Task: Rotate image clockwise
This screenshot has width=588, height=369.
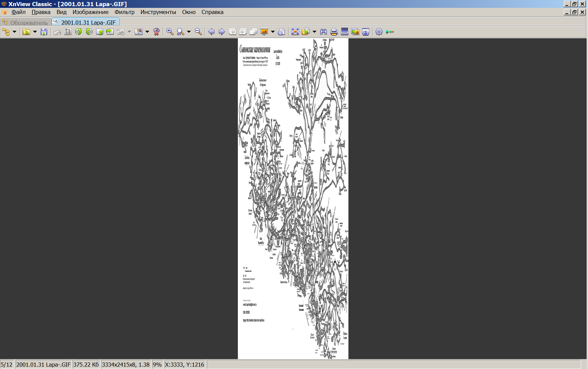Action: [x=89, y=32]
